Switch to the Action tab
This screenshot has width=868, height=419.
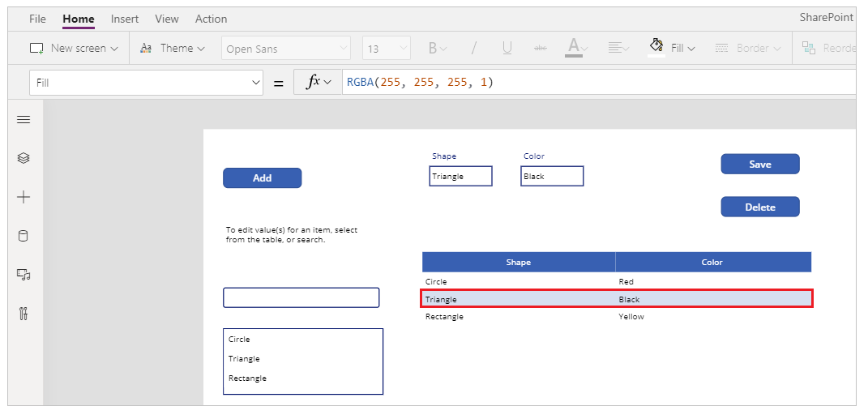pyautogui.click(x=211, y=19)
